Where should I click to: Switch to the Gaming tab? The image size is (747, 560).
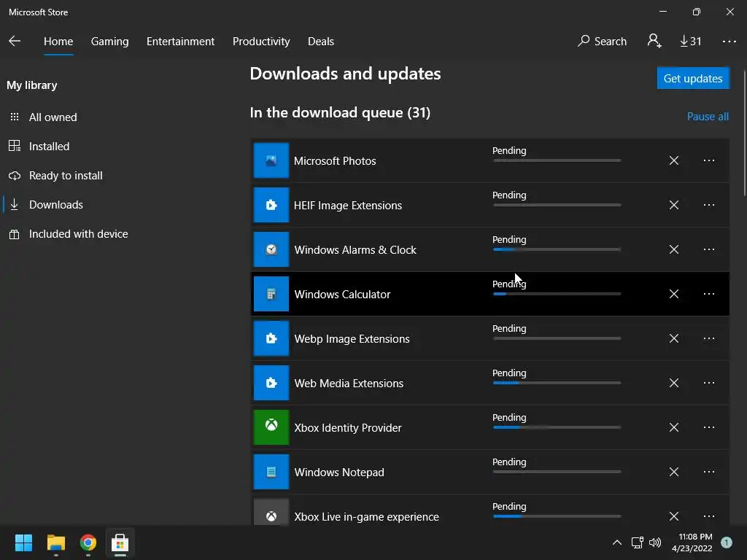point(109,42)
